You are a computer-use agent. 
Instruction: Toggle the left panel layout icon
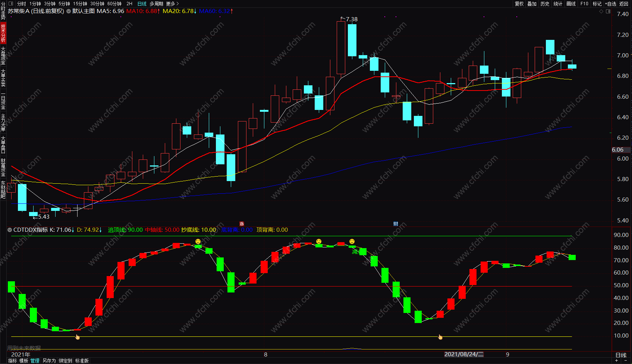(10, 4)
